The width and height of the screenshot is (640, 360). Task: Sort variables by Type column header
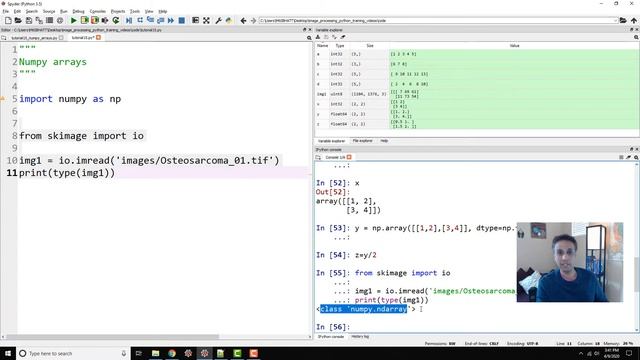point(340,46)
